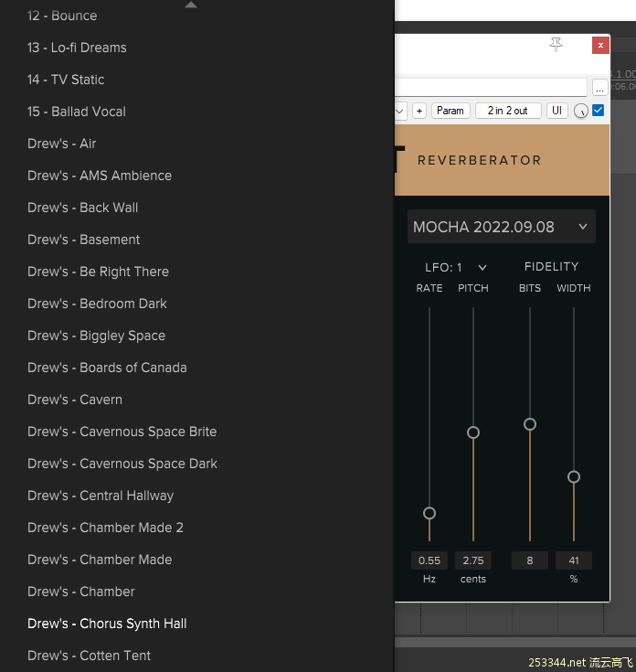636x672 pixels.
Task: Click the 0.55 Hz rate value field
Action: tap(429, 560)
